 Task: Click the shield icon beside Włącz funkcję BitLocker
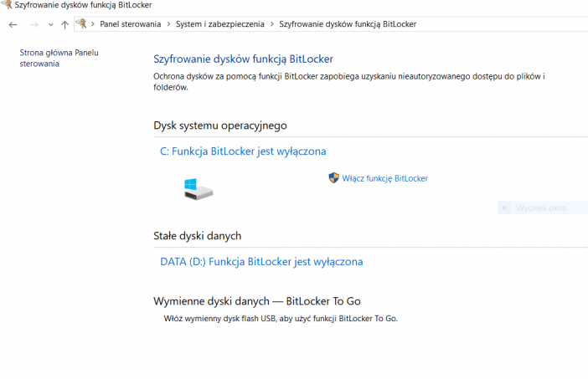[x=333, y=178]
